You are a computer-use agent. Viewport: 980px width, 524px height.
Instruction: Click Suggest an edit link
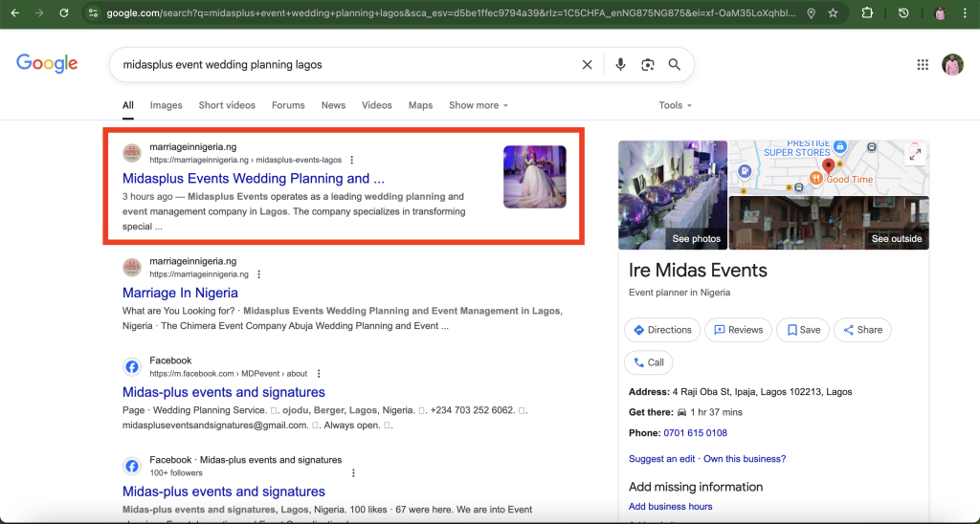(662, 458)
